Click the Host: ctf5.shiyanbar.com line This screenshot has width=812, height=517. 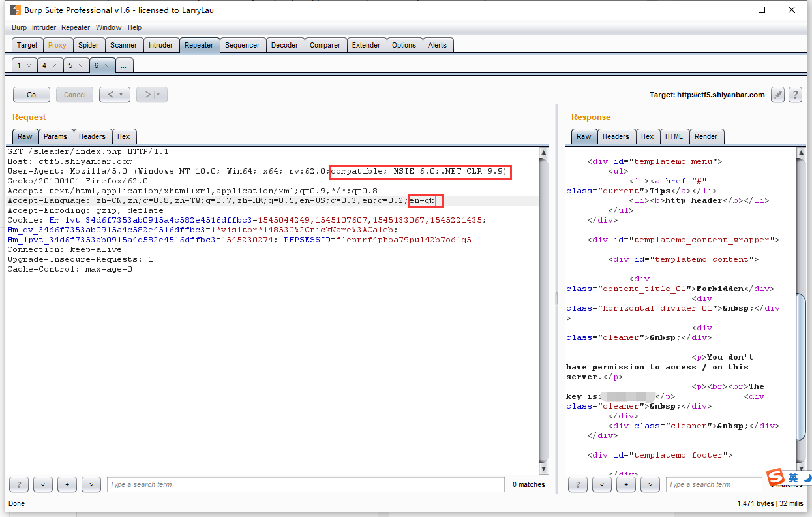(x=70, y=161)
